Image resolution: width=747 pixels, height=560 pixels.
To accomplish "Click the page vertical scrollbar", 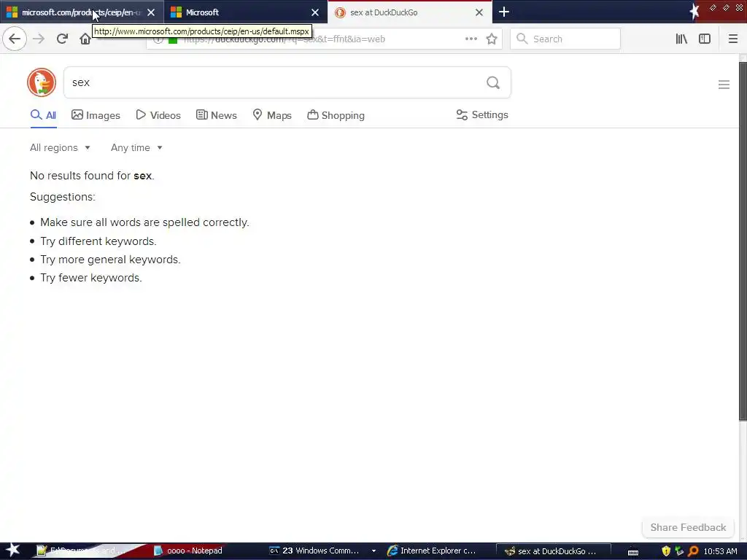I will (742, 241).
